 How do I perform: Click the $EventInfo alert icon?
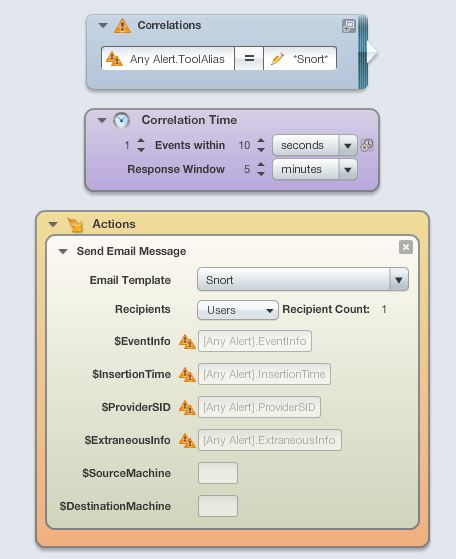tap(187, 342)
